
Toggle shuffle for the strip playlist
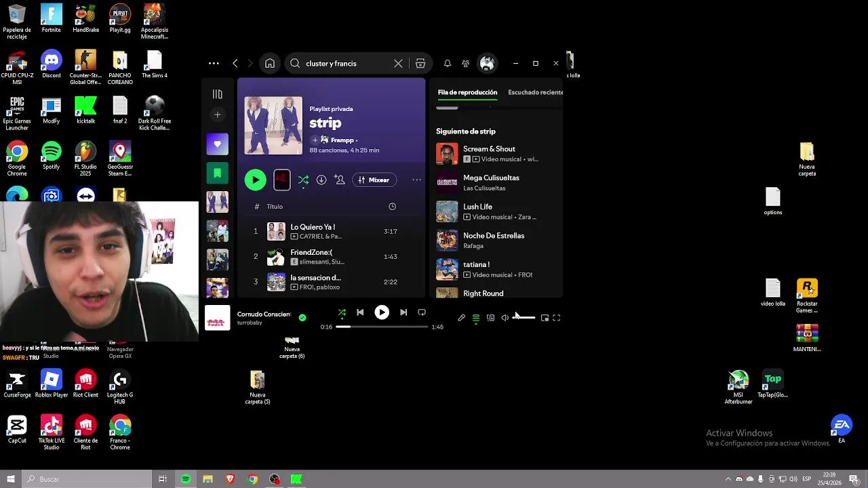(303, 180)
